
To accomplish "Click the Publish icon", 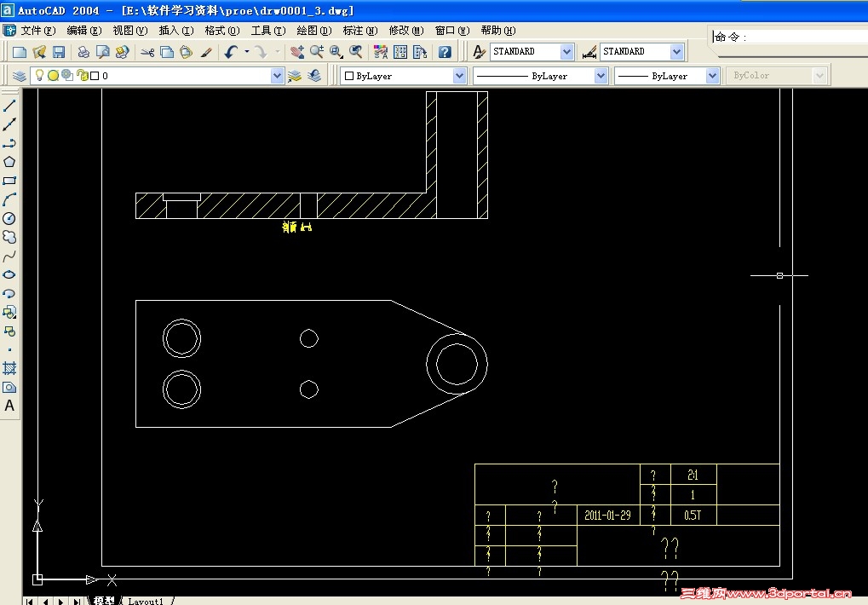I will click(122, 52).
